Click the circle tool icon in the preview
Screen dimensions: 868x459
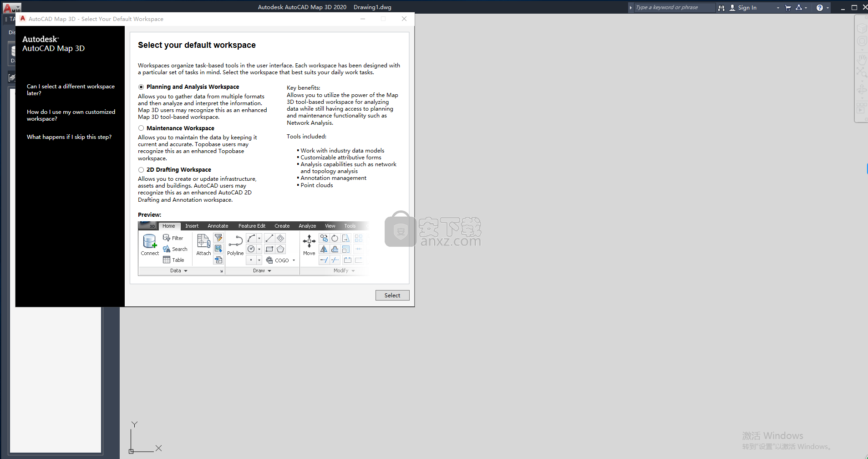(251, 249)
